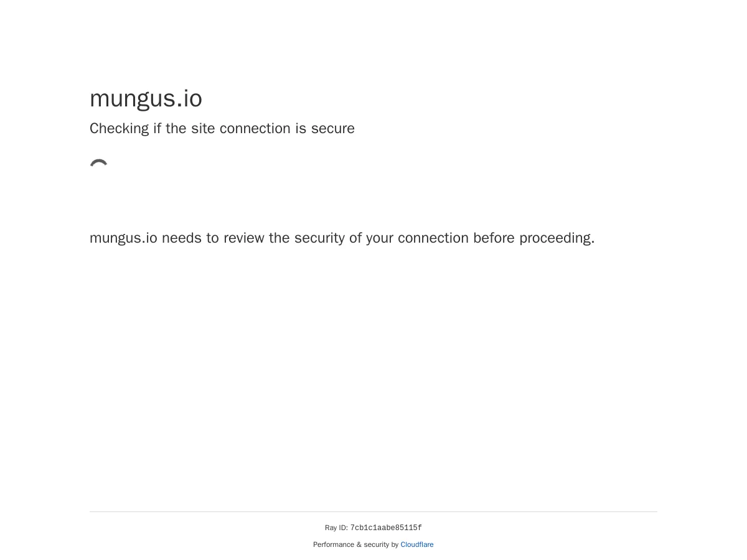747x560 pixels.
Task: Click the center of the page body
Action: [374, 280]
